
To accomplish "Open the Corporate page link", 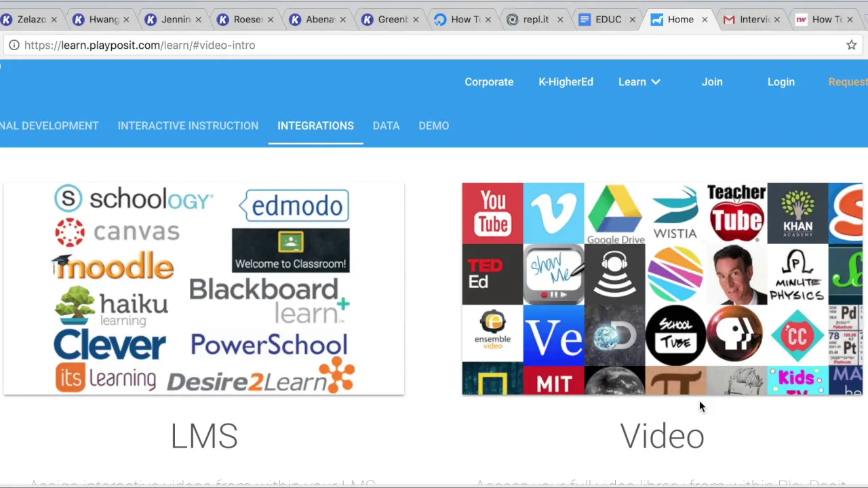I will [x=489, y=82].
